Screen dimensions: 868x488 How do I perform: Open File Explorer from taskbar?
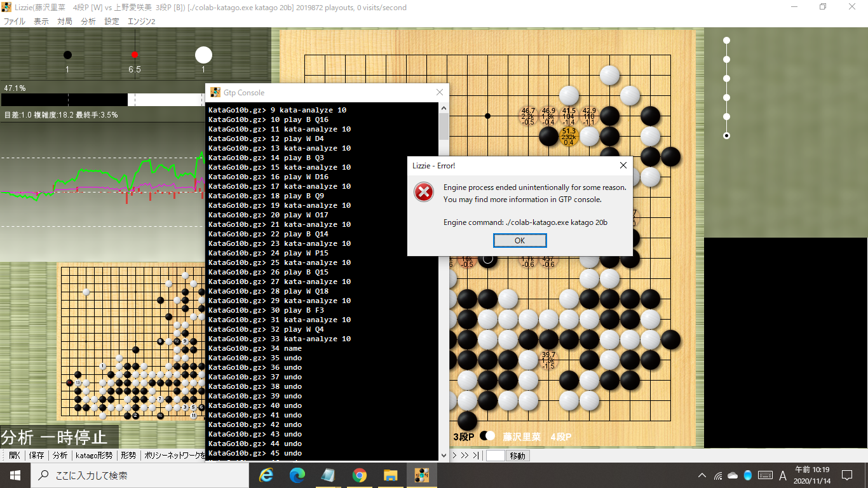[390, 475]
